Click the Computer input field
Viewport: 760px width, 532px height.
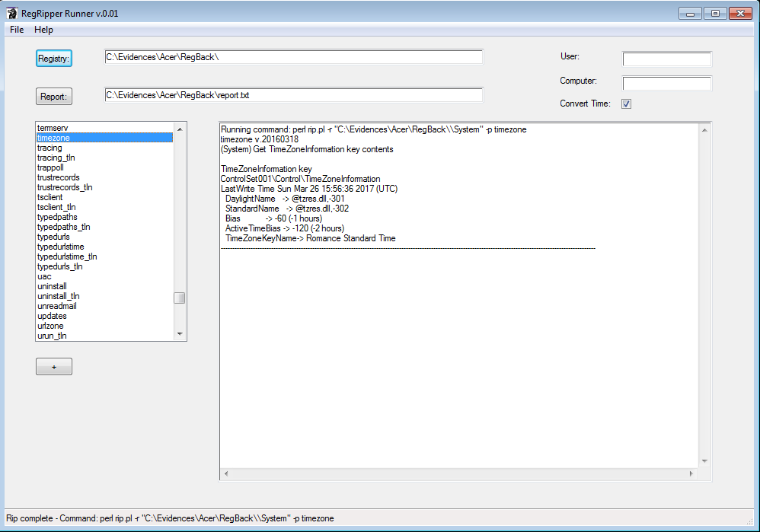(666, 83)
